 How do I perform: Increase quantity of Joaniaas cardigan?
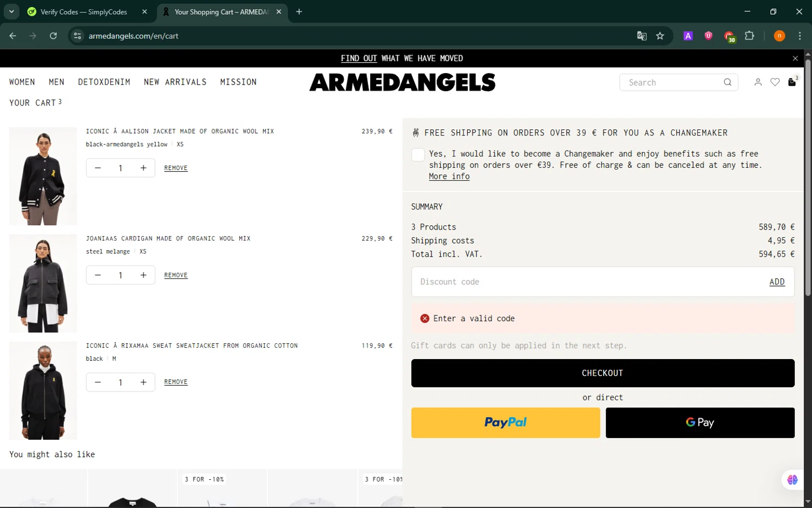click(143, 275)
